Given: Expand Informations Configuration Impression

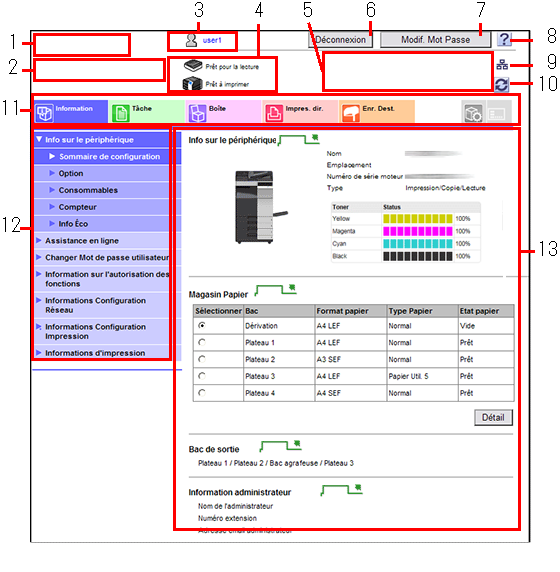Looking at the screenshot, I should tap(108, 331).
